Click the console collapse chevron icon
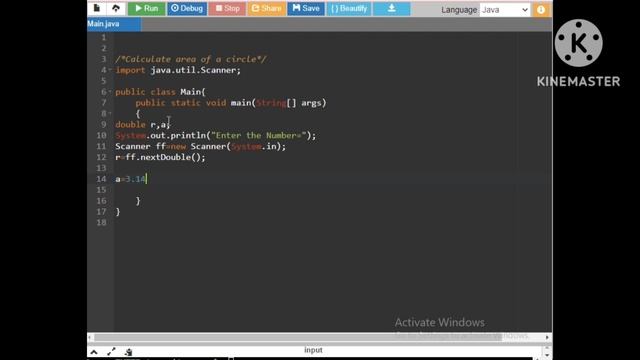Image resolution: width=640 pixels, height=360 pixels. [94, 352]
